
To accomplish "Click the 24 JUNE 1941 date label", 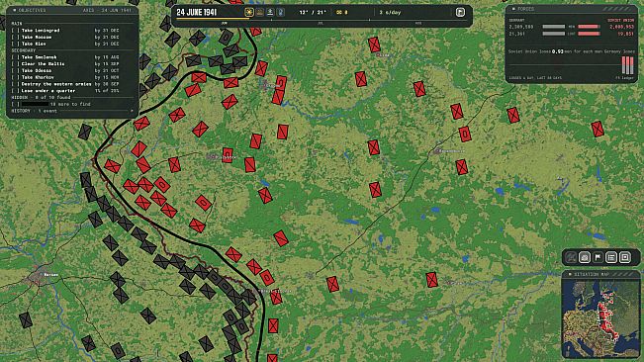I will (x=196, y=12).
